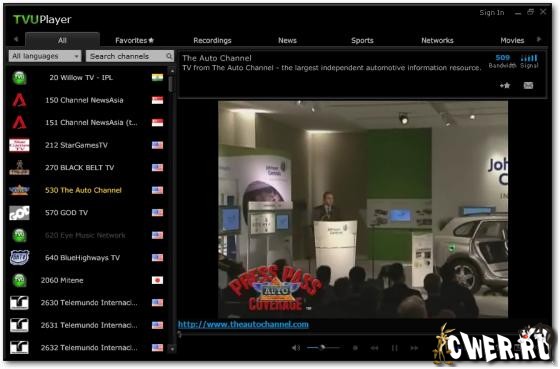
Task: Click The Auto Channel logo icon
Action: (19, 190)
